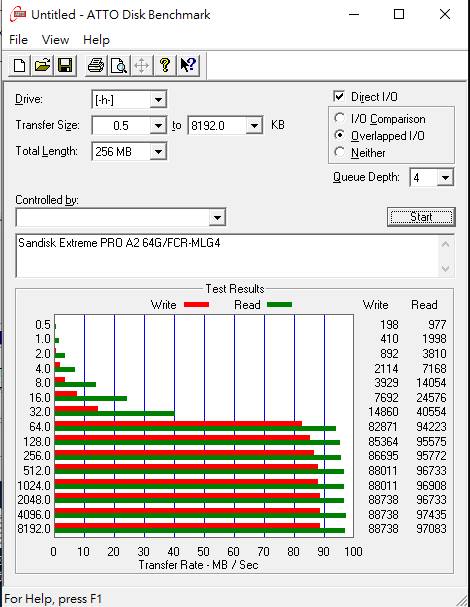The width and height of the screenshot is (470, 607).
Task: Click the 16.0 write value 7692
Action: 386,398
